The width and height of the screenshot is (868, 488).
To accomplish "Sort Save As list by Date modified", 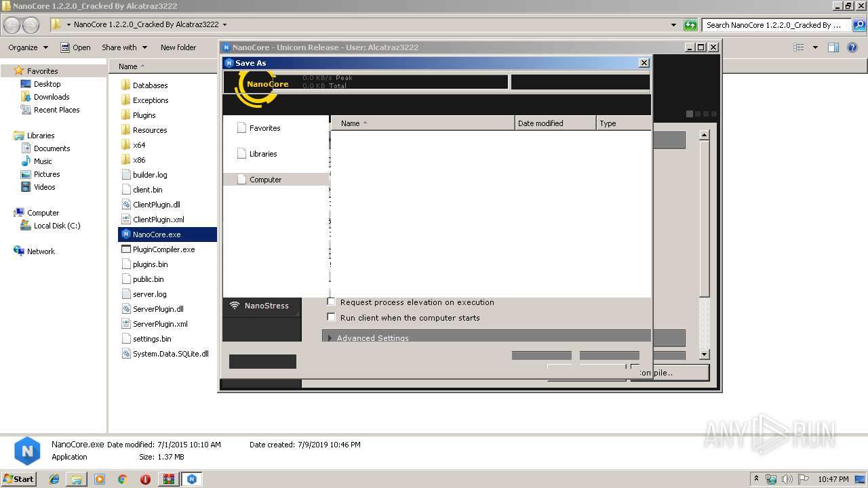I will pos(555,123).
